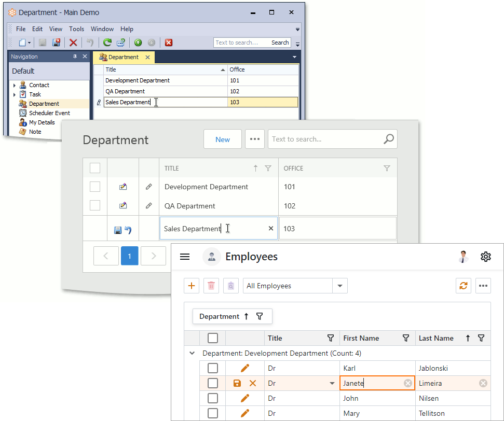
Task: Click the refresh button in Employees toolbar
Action: [x=463, y=286]
